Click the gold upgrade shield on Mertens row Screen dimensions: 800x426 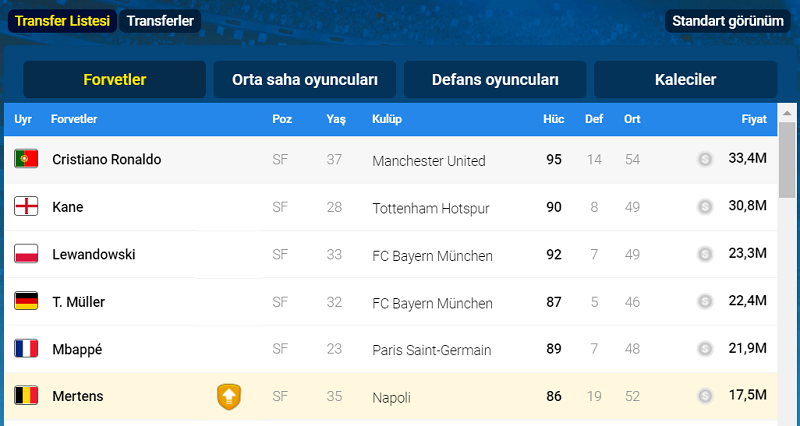coord(229,397)
